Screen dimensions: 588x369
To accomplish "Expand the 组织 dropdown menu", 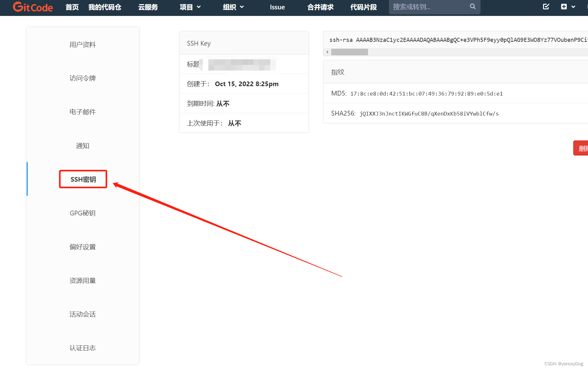I will coord(233,7).
